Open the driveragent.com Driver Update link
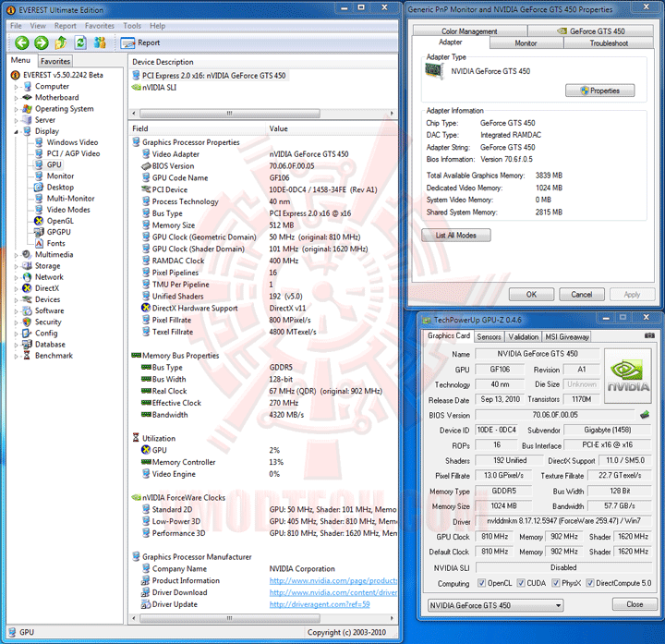The height and width of the screenshot is (644, 665). coord(320,604)
